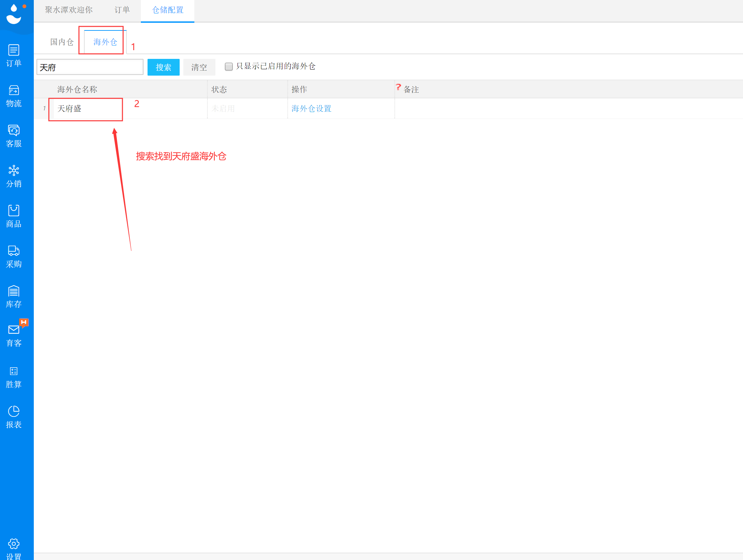Click inside the warehouse search input field
Viewport: 743px width, 560px height.
coord(90,67)
